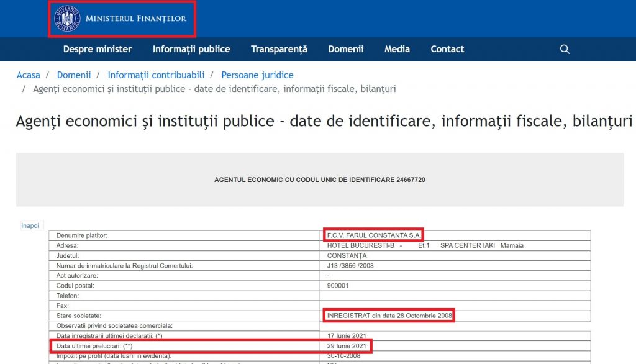Click the Romanian government coat of arms emblem

coord(66,19)
